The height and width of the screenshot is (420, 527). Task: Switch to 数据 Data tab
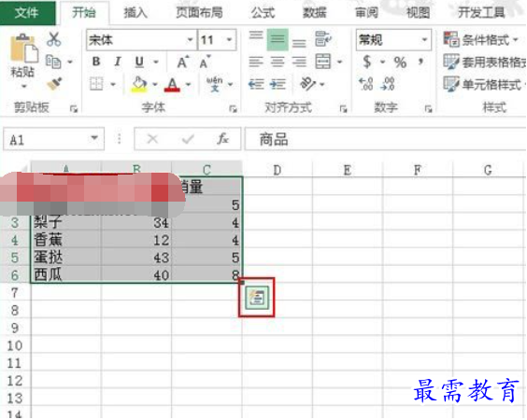[x=315, y=13]
